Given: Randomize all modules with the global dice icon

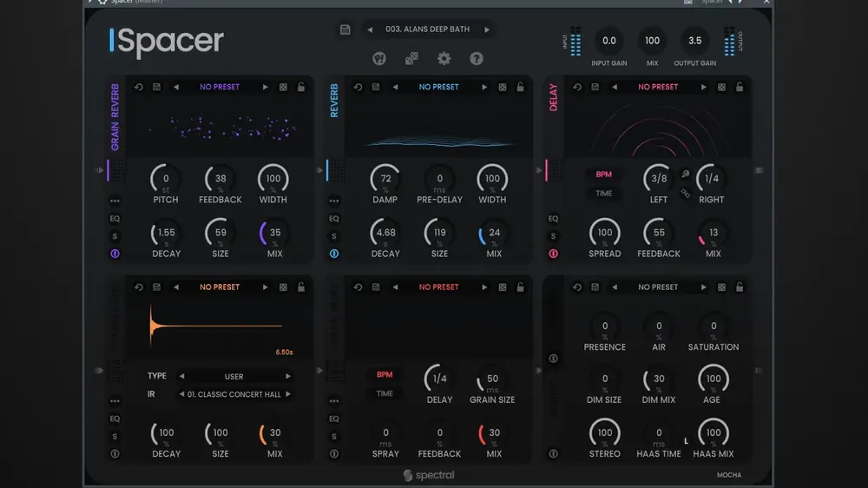Looking at the screenshot, I should pos(411,58).
